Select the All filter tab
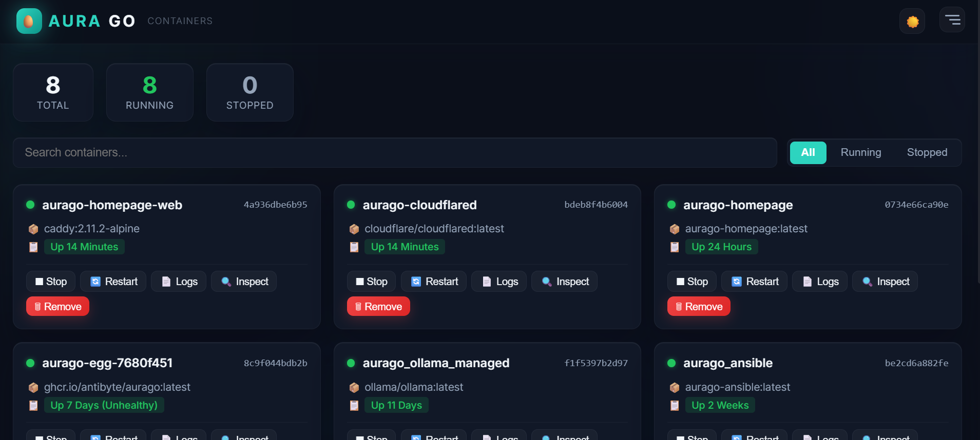980x440 pixels. click(808, 152)
